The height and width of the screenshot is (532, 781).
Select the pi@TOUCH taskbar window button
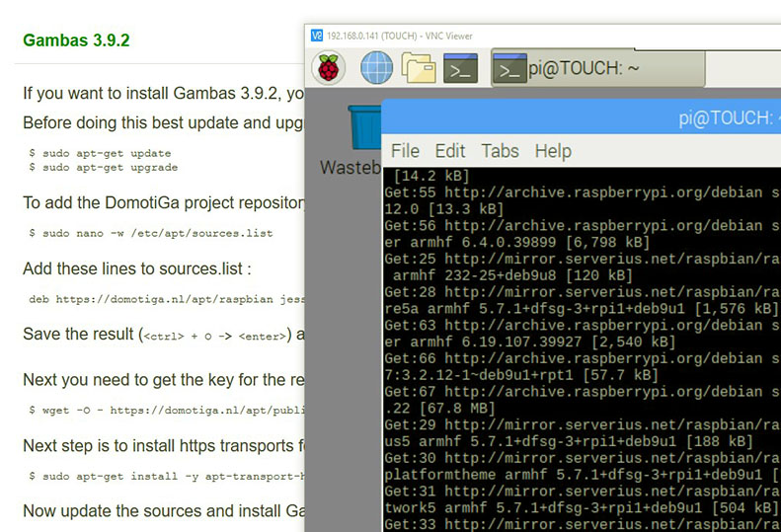coord(597,68)
